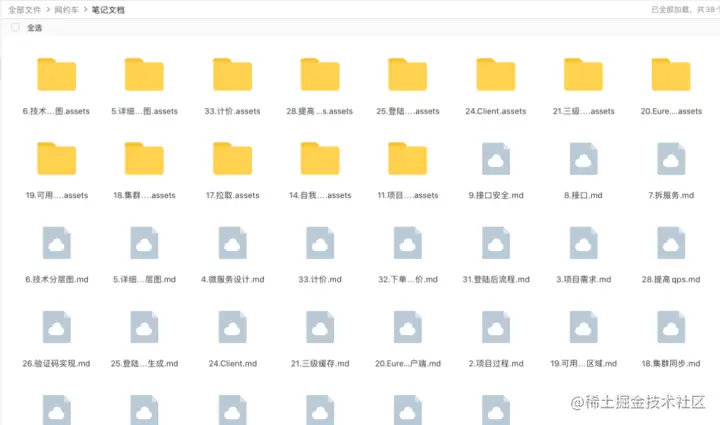Open the 3.项目需求.md cloud file icon
The image size is (720, 425).
(584, 243)
